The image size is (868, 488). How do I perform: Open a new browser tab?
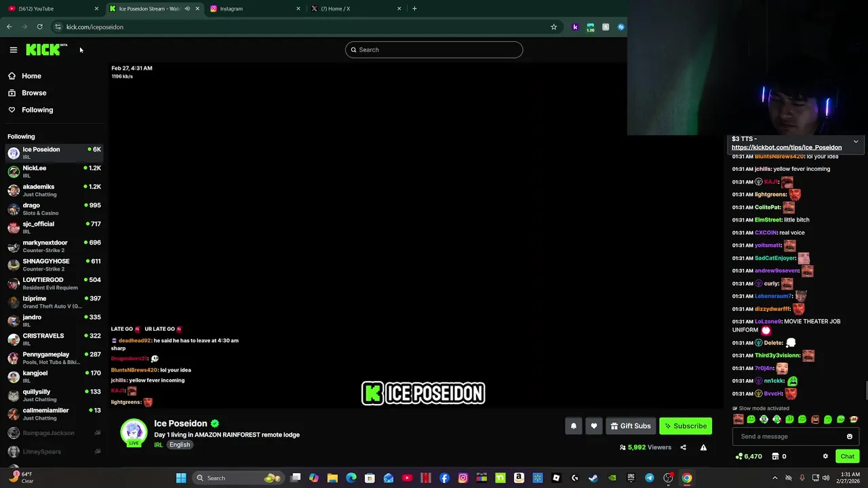pos(414,9)
